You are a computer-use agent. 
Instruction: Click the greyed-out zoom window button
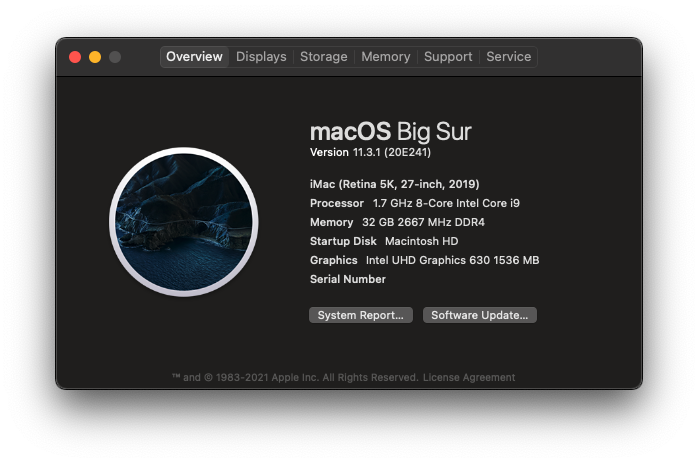tap(115, 57)
